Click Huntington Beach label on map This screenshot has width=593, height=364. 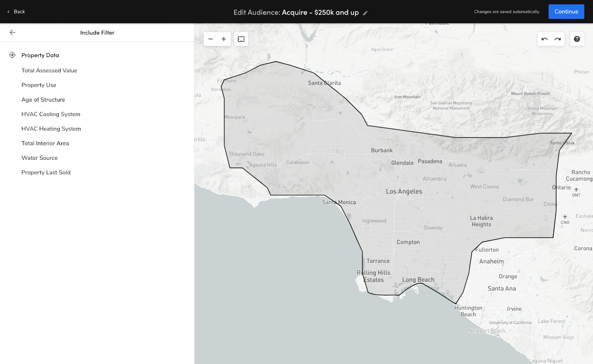click(x=468, y=311)
